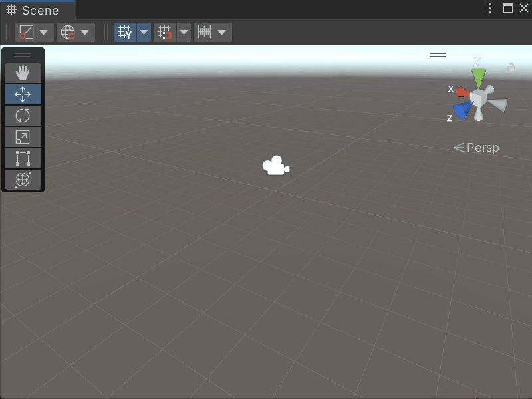Click the Global handle rotation globe icon
The image size is (532, 399).
[x=68, y=32]
